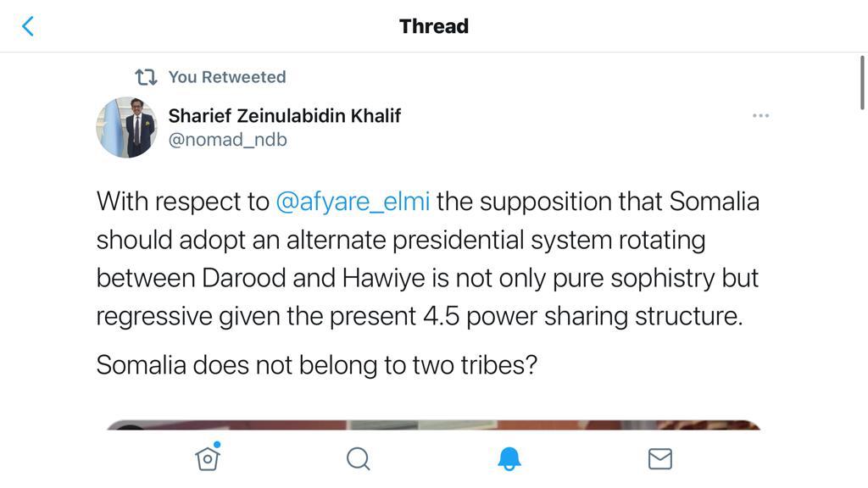Open the Home timeline tab

tap(207, 458)
